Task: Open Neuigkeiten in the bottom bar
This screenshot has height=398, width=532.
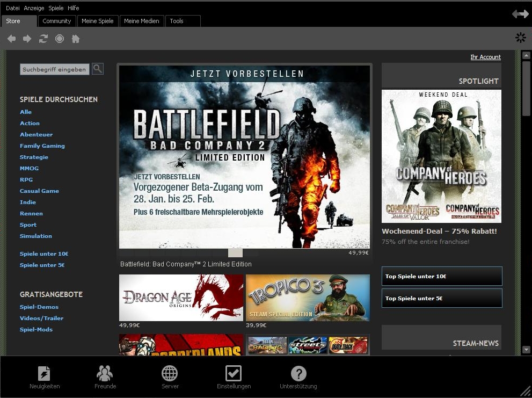Action: tap(45, 377)
